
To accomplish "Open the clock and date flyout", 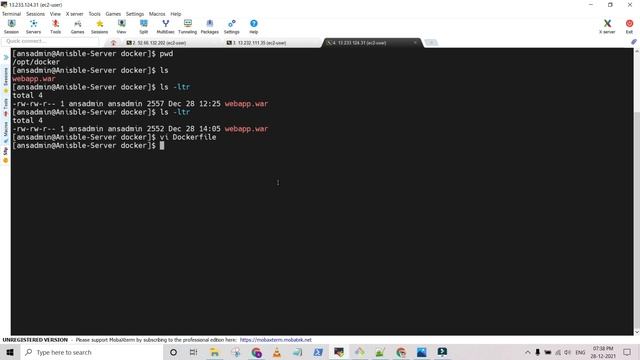I will tap(603, 352).
